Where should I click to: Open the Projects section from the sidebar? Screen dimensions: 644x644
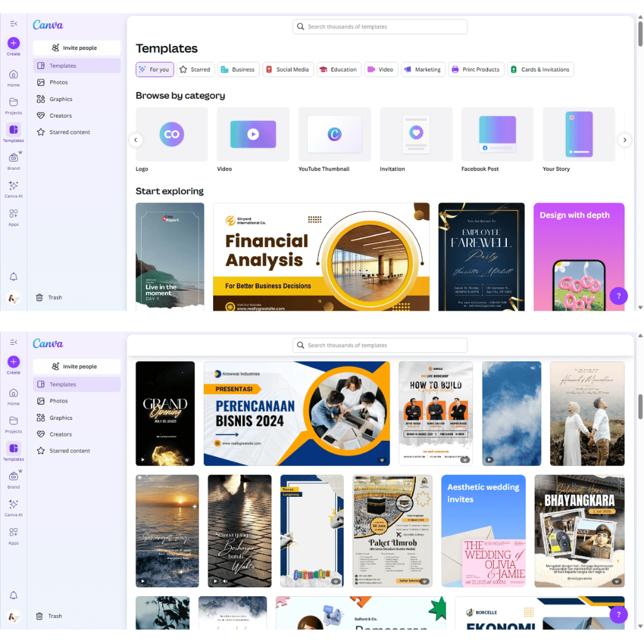tap(13, 104)
